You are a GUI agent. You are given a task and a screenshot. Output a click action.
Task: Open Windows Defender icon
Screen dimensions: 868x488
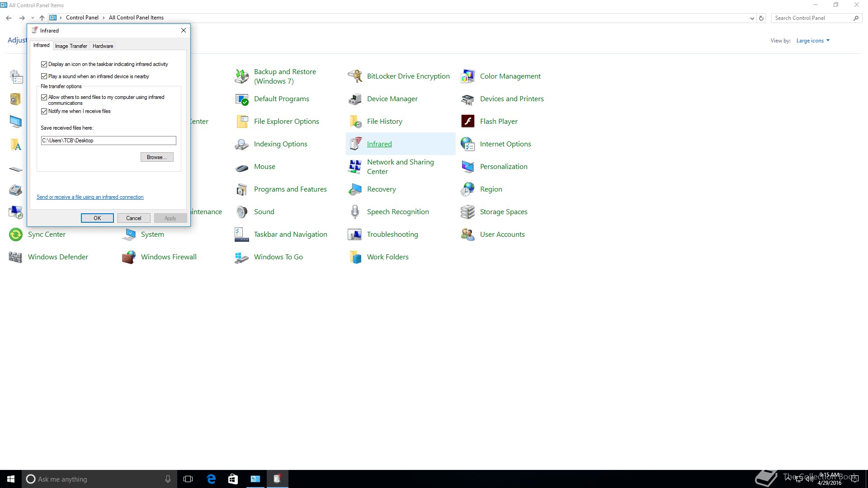point(16,257)
